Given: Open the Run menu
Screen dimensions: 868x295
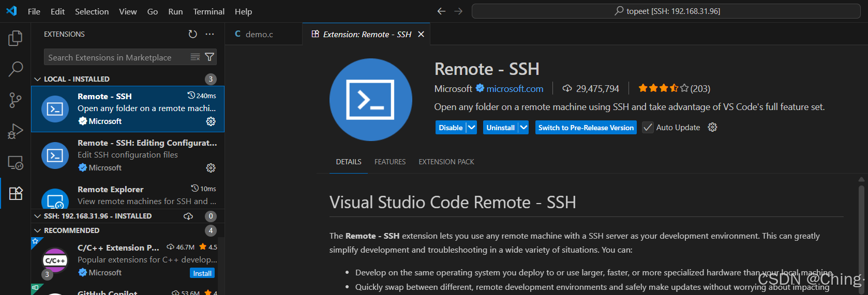Looking at the screenshot, I should (x=175, y=11).
